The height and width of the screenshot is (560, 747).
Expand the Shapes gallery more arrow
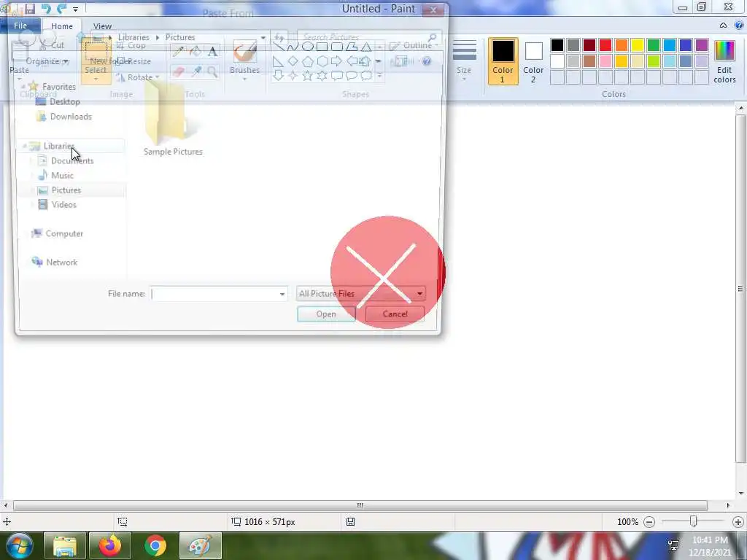point(379,76)
